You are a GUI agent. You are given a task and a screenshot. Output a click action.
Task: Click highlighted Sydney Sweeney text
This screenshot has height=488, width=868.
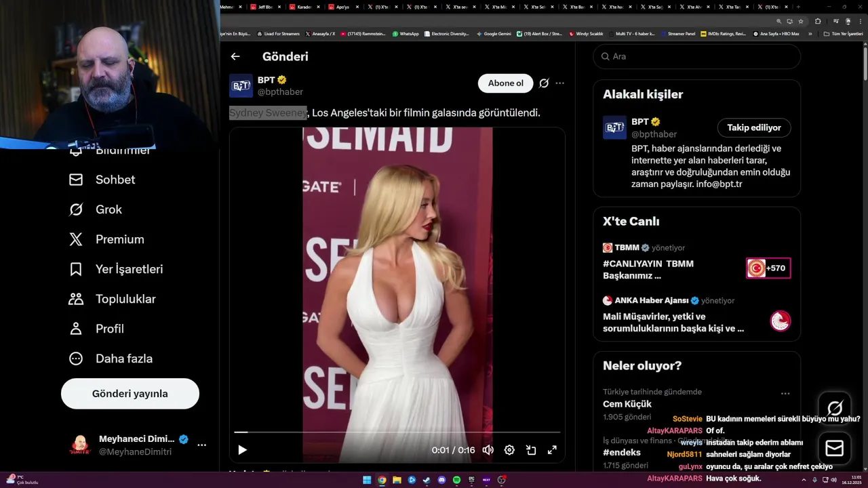pos(268,113)
